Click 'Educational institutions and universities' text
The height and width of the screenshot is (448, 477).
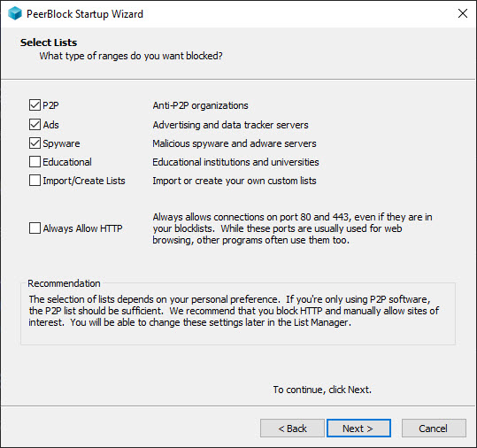tap(235, 162)
